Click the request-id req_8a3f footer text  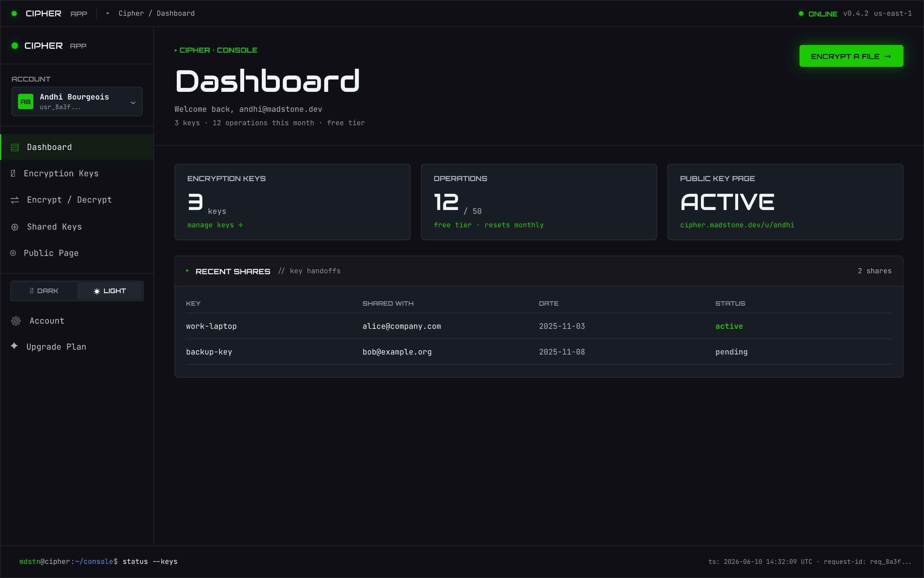pyautogui.click(x=868, y=562)
